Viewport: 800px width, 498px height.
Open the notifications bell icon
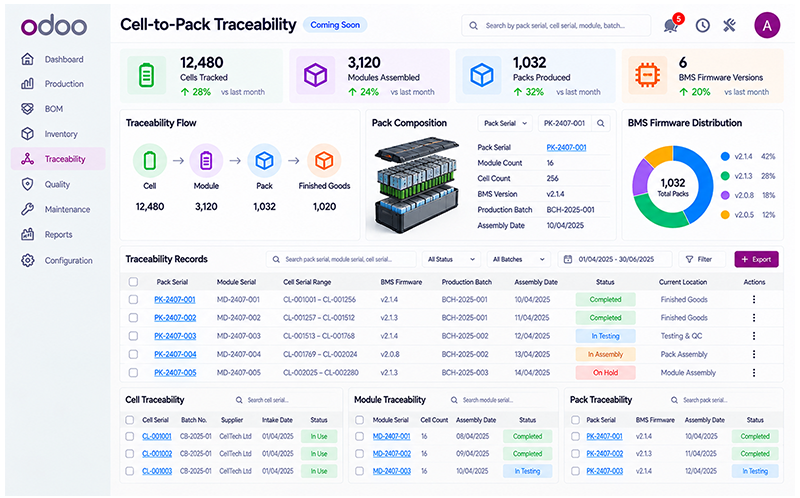[x=671, y=25]
